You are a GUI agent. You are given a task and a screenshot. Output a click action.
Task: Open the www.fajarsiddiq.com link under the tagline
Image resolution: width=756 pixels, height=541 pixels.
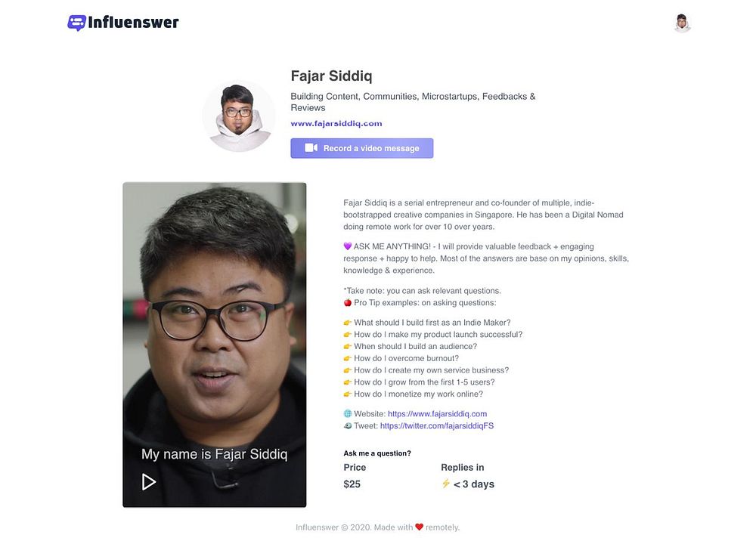coord(336,123)
